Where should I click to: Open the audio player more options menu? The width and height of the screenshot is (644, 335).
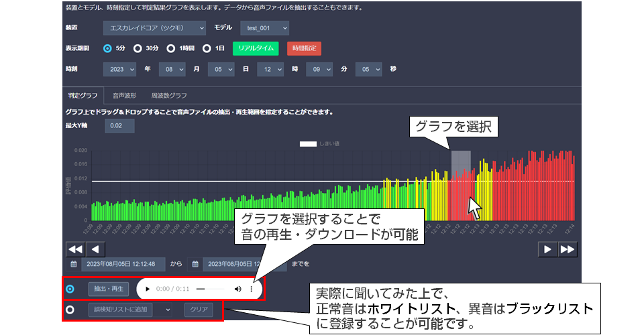[x=252, y=289]
